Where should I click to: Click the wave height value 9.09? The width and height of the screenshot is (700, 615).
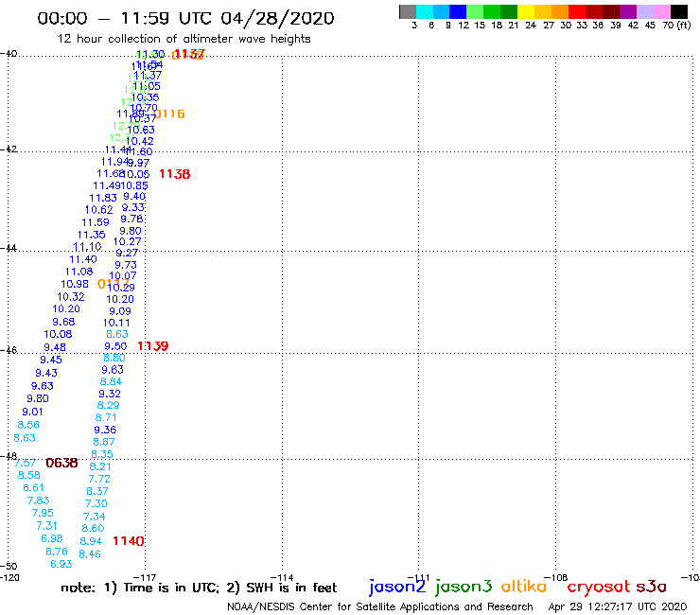[x=120, y=311]
